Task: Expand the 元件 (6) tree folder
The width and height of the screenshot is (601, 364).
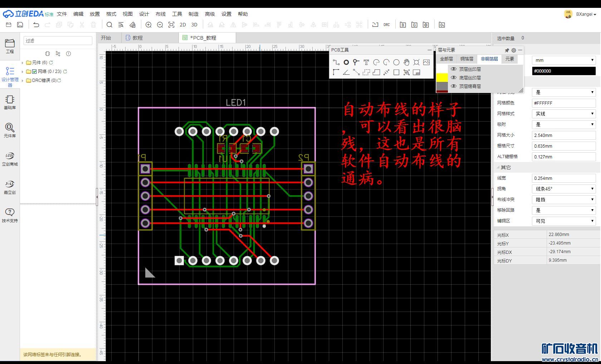Action: coord(23,63)
